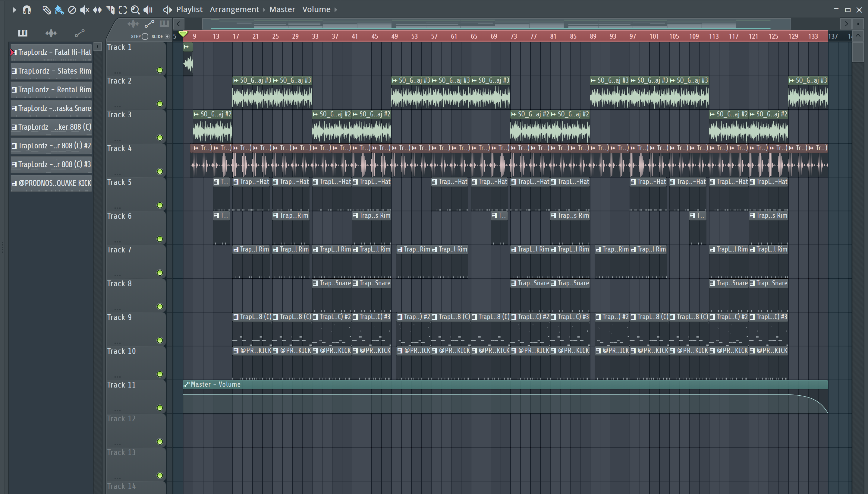Select the Slice tool
Image resolution: width=868 pixels, height=494 pixels.
coord(110,10)
